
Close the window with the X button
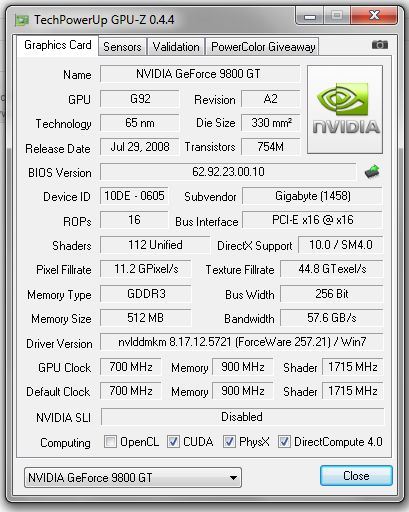coord(374,16)
